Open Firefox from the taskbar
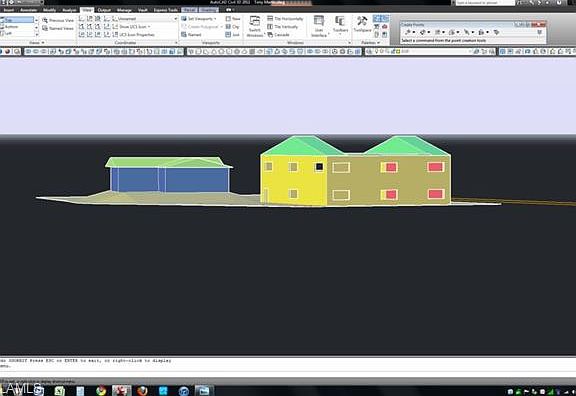Image resolution: width=576 pixels, height=396 pixels. pyautogui.click(x=142, y=390)
